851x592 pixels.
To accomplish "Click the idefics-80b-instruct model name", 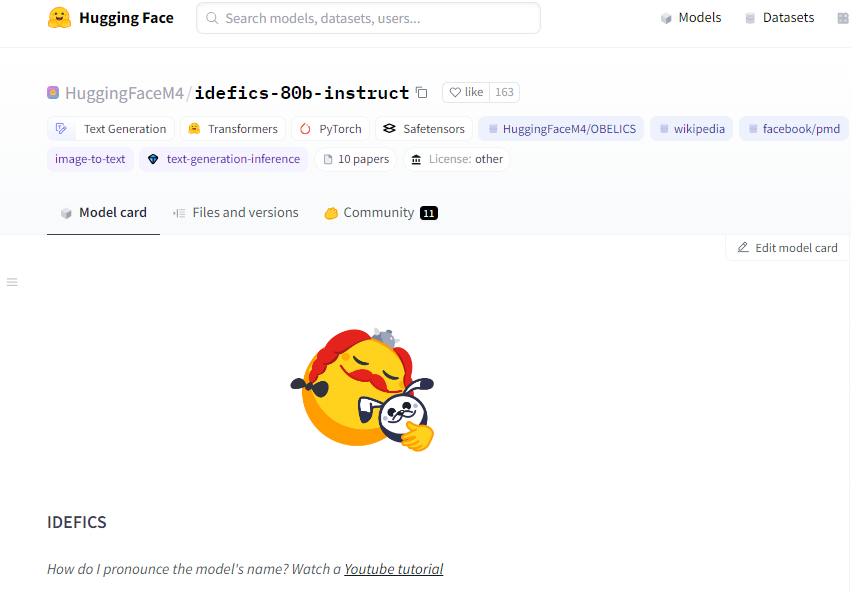I will (302, 93).
